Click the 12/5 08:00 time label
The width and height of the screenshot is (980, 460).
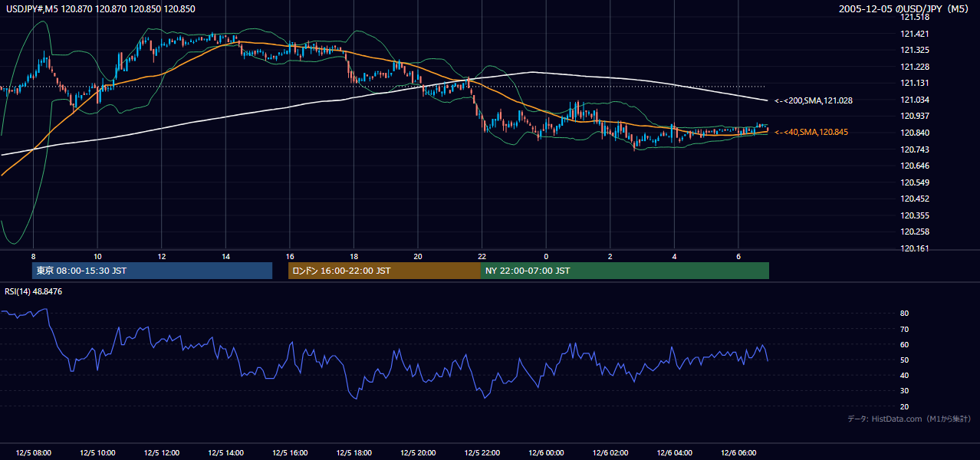point(33,453)
